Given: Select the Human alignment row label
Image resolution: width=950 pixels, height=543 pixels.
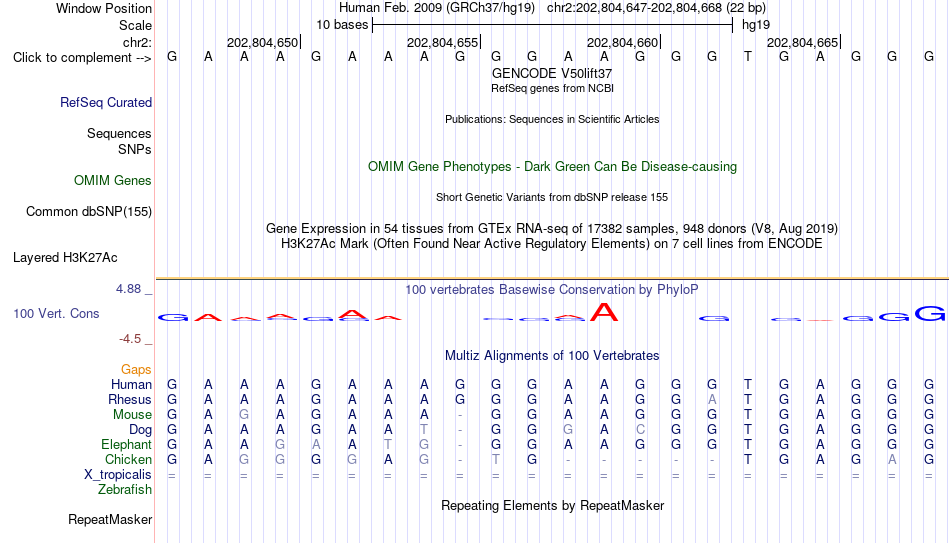Looking at the screenshot, I should click(131, 384).
